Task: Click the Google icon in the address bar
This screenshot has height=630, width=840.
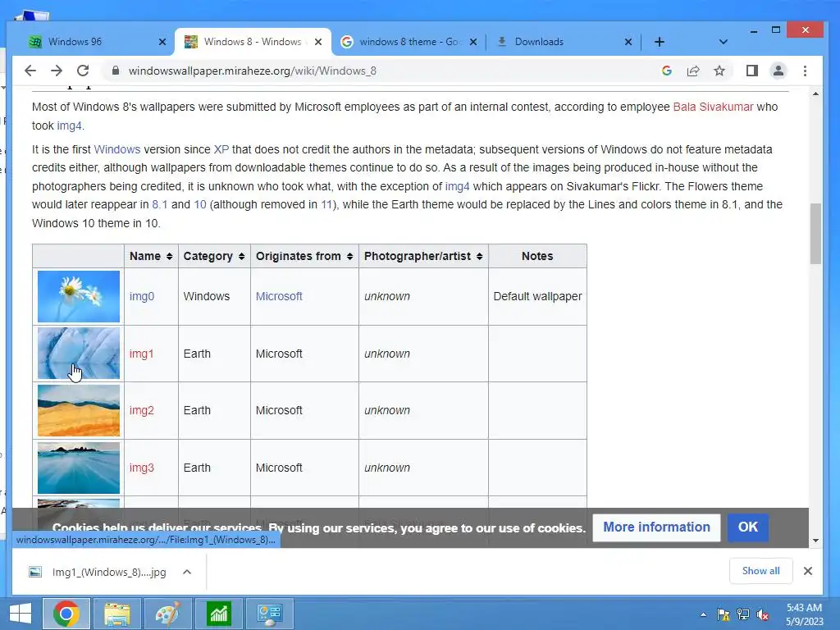Action: (666, 71)
